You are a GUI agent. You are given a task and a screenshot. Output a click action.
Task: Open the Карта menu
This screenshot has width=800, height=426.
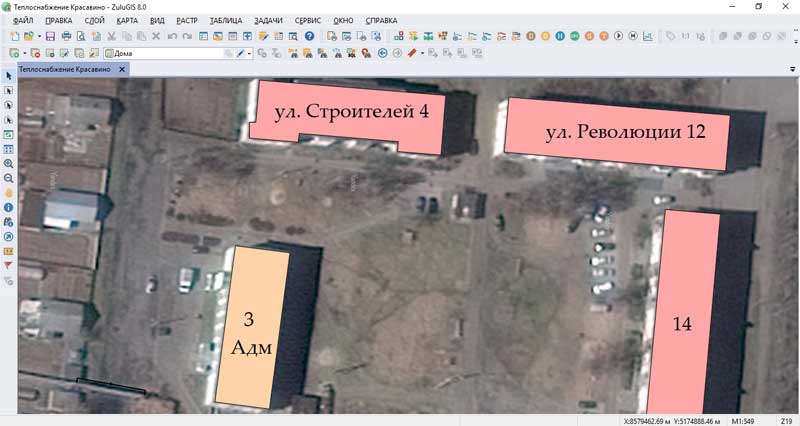click(127, 20)
